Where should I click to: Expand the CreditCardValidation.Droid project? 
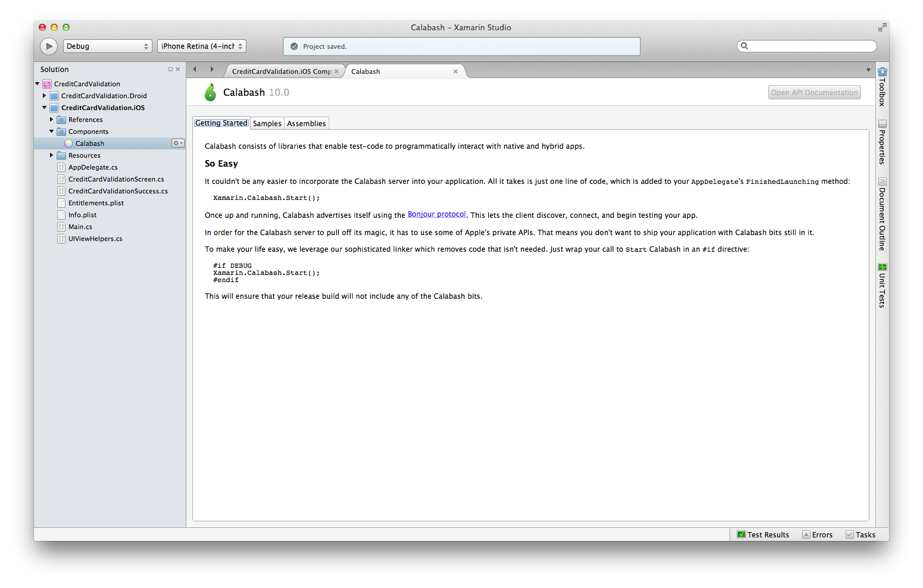pyautogui.click(x=44, y=96)
